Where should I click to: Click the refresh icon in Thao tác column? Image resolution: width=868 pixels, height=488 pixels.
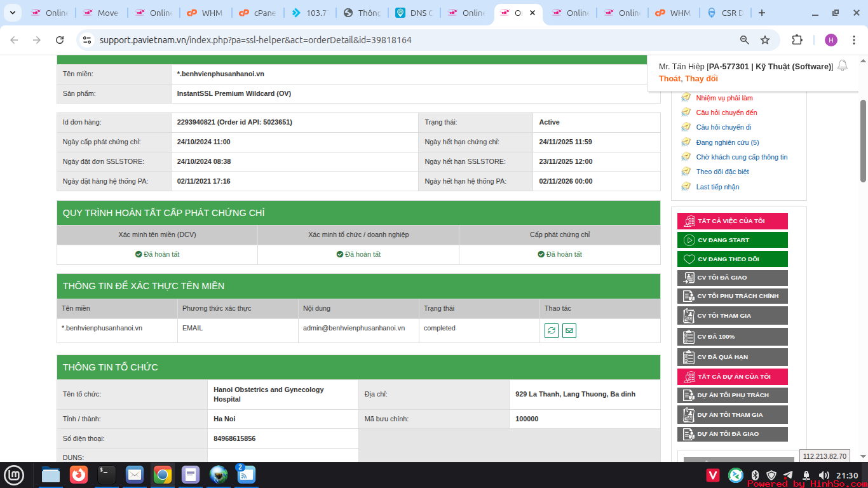point(552,331)
